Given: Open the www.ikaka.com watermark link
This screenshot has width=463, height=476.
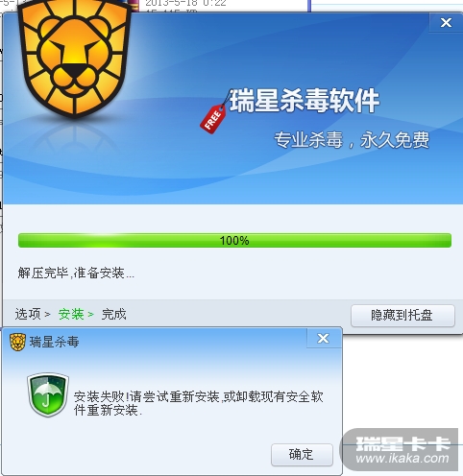Looking at the screenshot, I should 402,459.
